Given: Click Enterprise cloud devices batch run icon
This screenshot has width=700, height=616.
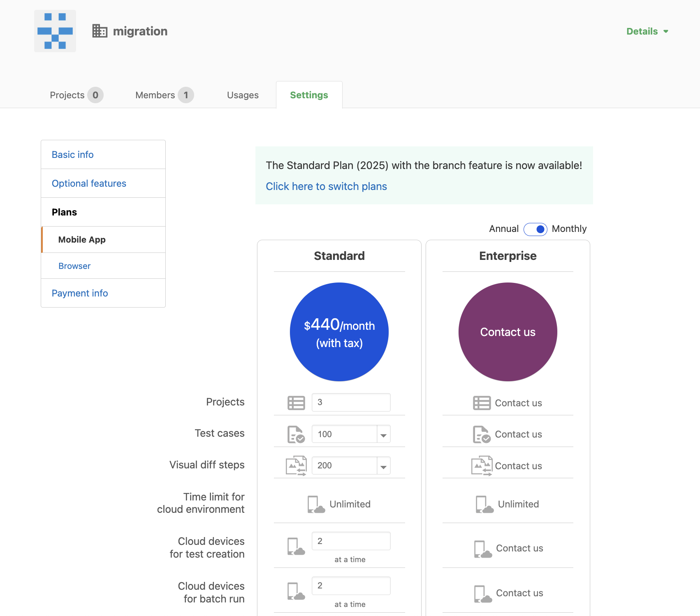Looking at the screenshot, I should [483, 594].
